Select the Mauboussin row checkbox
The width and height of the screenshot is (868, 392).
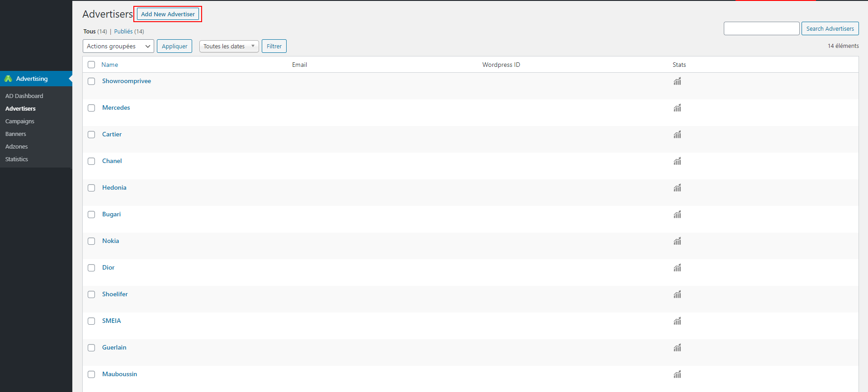coord(91,374)
